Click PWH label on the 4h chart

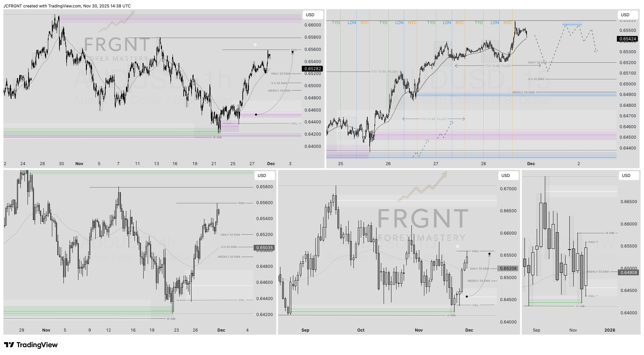(241, 203)
